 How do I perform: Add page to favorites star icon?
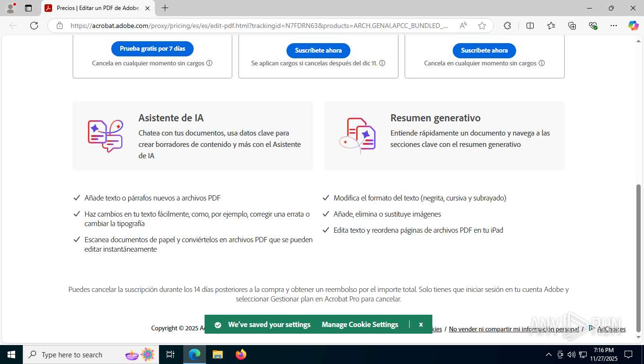coord(482,26)
